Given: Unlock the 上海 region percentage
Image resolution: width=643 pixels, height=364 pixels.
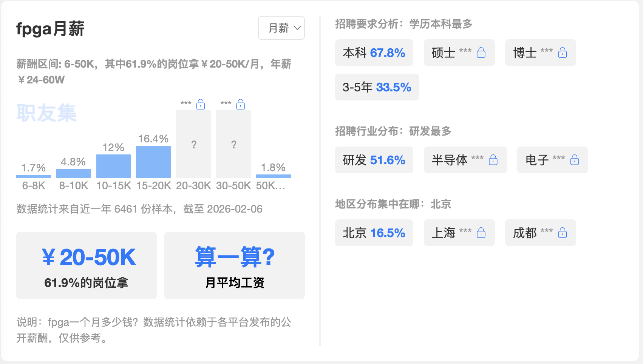Looking at the screenshot, I should click(481, 233).
